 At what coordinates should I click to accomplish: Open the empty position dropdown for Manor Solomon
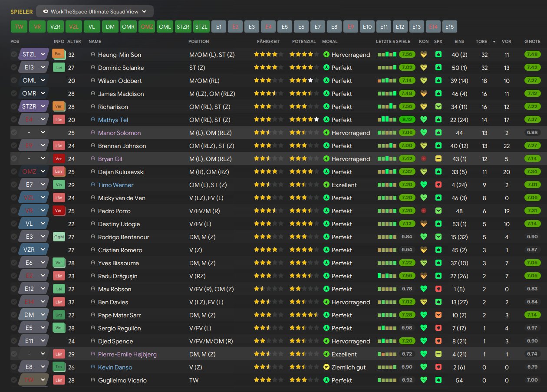pyautogui.click(x=34, y=133)
